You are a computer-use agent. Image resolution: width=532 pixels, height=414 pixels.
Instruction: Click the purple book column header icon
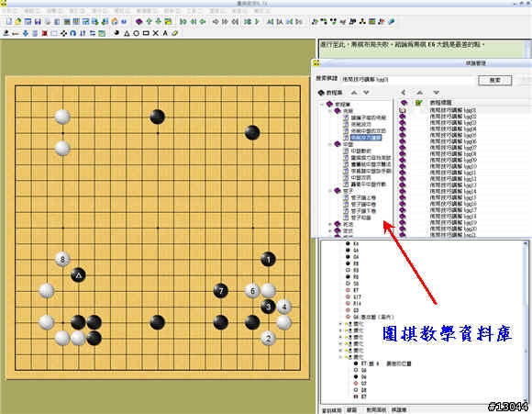(404, 102)
